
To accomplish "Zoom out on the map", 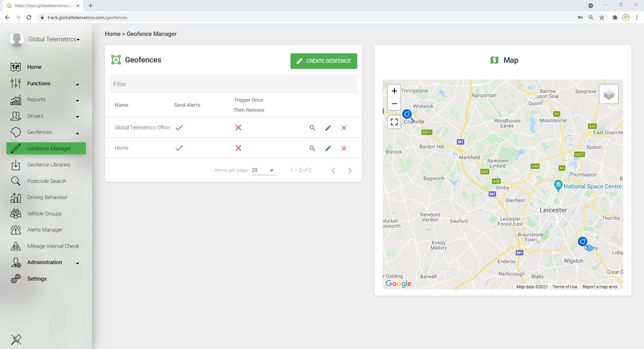I will click(394, 104).
